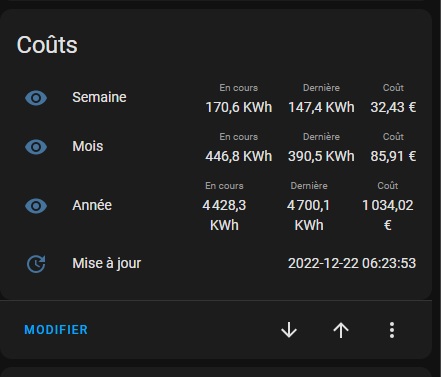441x377 pixels.
Task: Open the Semaine row details
Action: [x=99, y=97]
